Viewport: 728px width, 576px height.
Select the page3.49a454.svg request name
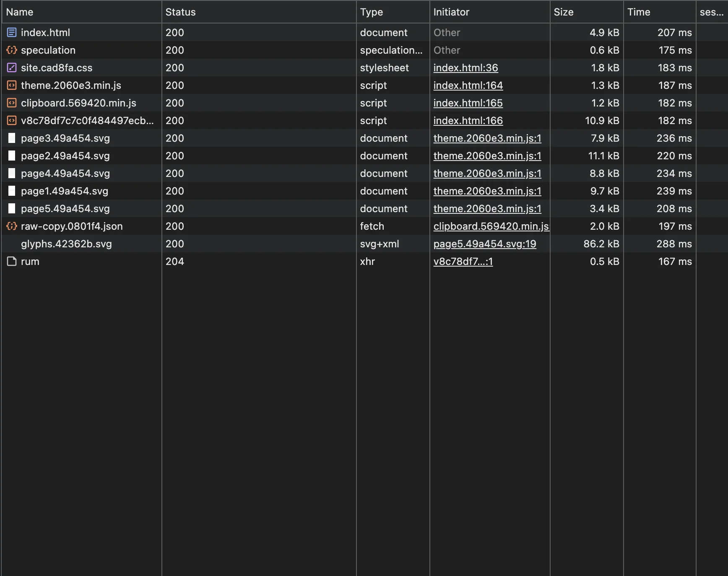click(x=65, y=138)
